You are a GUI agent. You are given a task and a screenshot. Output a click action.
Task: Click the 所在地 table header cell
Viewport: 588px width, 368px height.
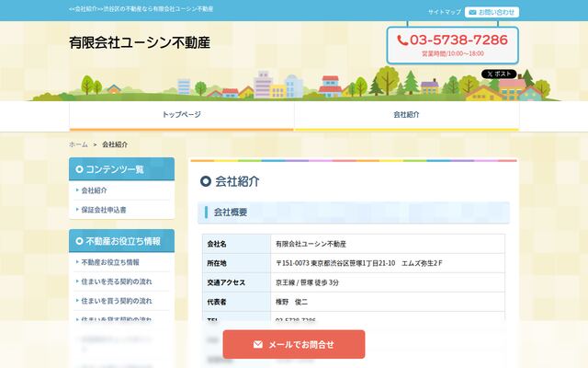tap(237, 263)
